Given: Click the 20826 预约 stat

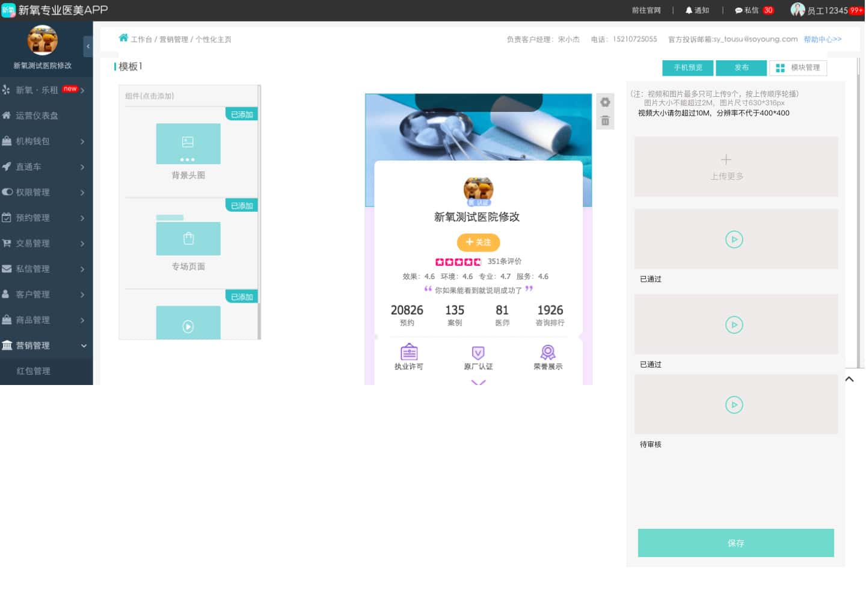Looking at the screenshot, I should pos(407,315).
